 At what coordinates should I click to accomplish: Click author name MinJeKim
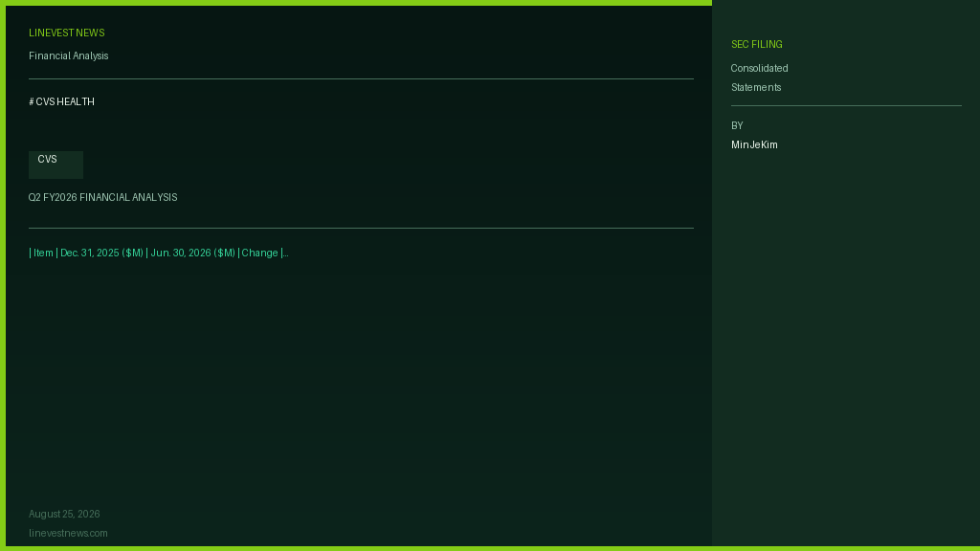coord(754,145)
